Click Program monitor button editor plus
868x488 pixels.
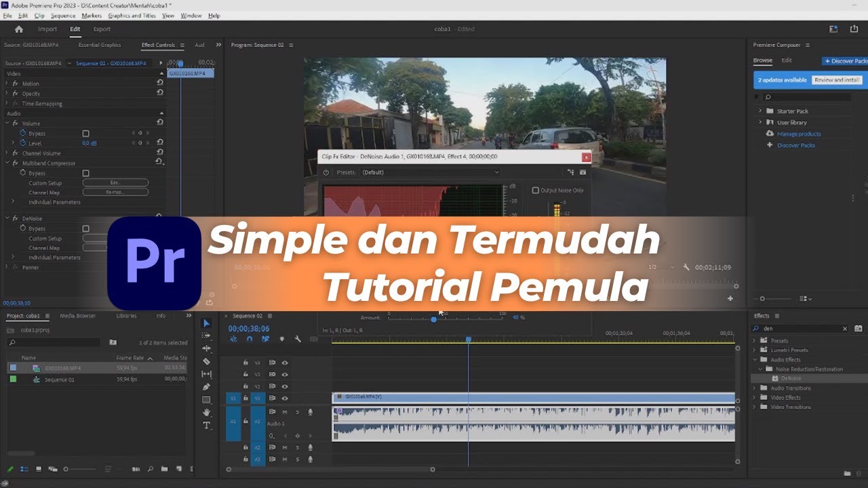[730, 298]
